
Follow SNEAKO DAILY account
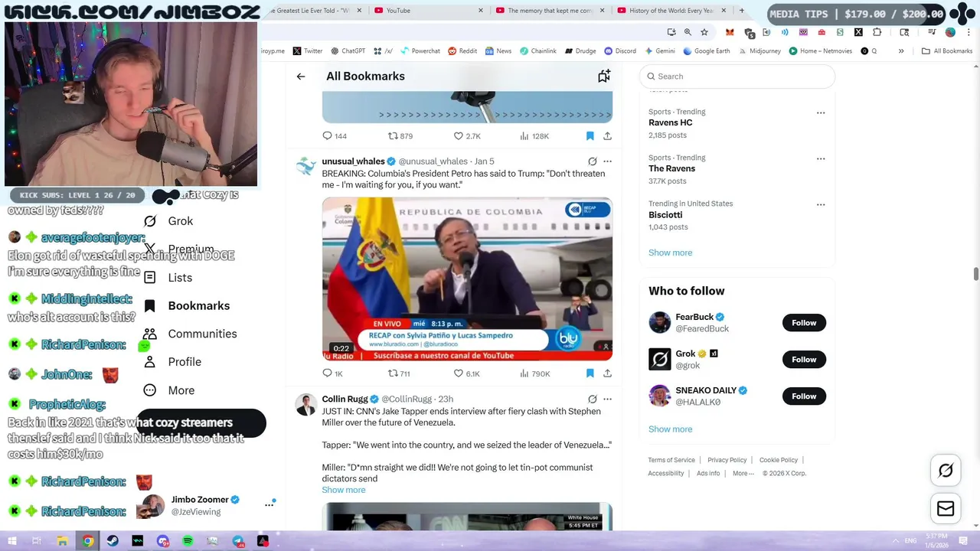(x=804, y=396)
